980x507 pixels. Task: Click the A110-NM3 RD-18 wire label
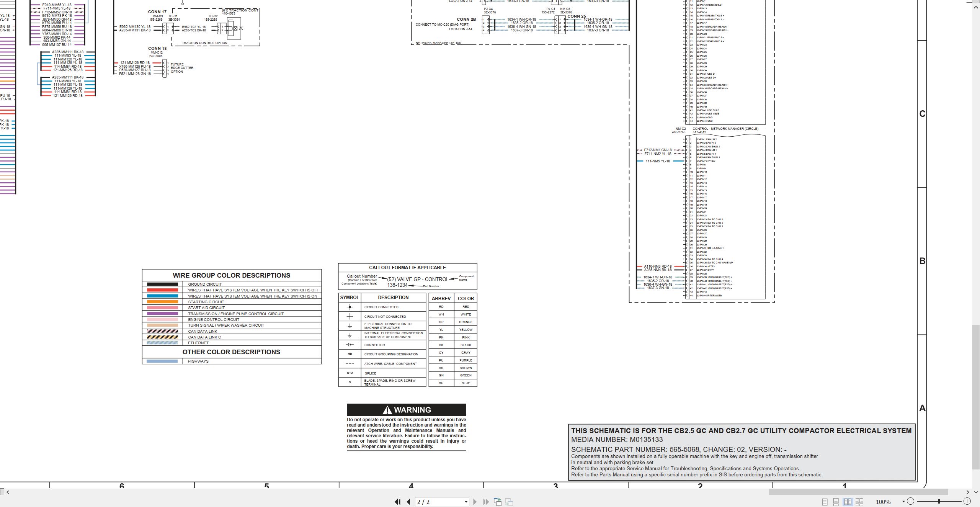658,267
